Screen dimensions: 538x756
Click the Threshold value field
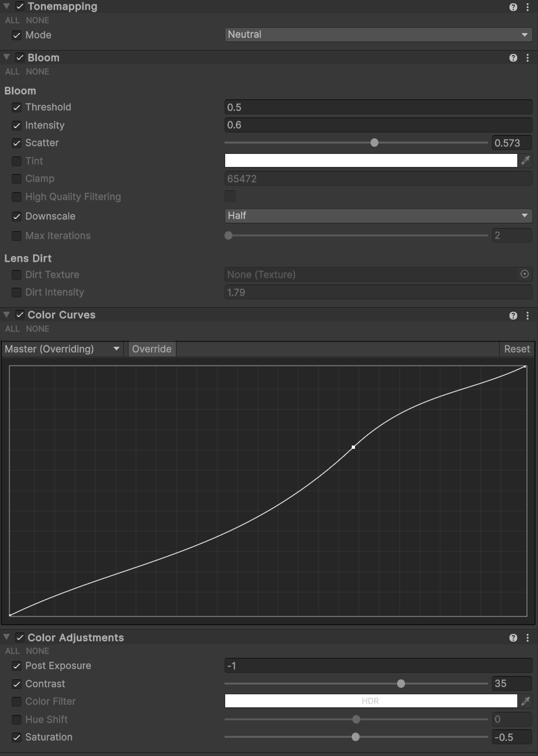[x=378, y=107]
